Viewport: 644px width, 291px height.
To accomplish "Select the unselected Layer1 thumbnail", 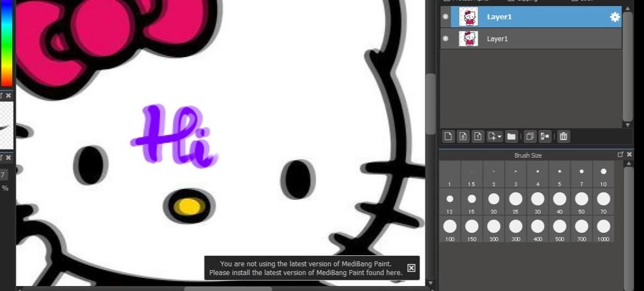I will 468,38.
